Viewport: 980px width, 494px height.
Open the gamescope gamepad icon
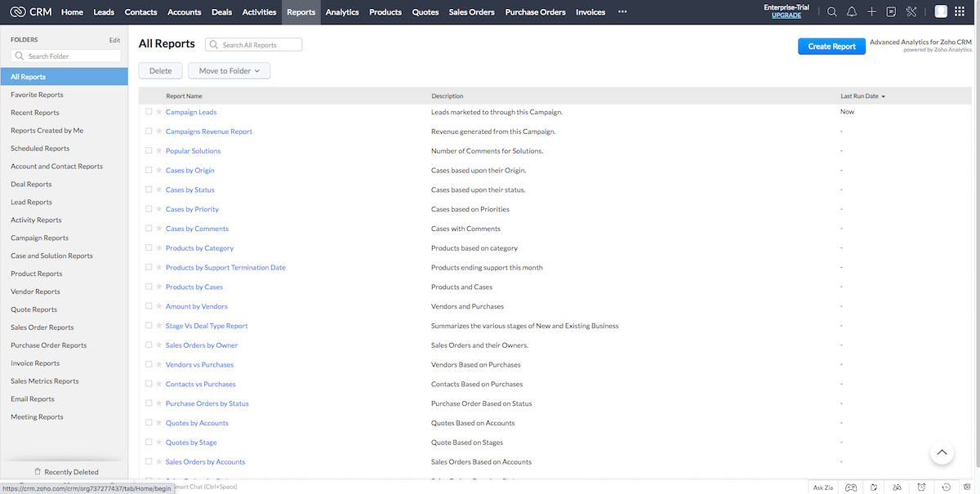point(851,487)
